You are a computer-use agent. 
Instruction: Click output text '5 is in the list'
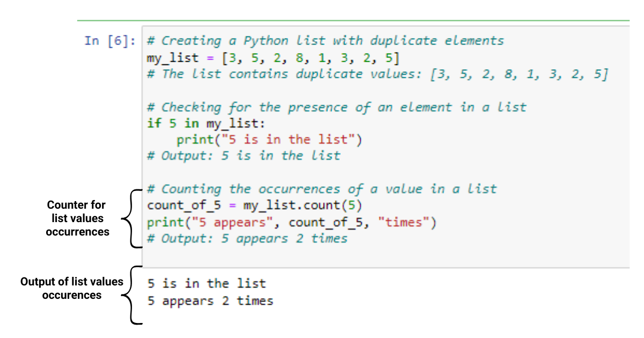(x=207, y=283)
